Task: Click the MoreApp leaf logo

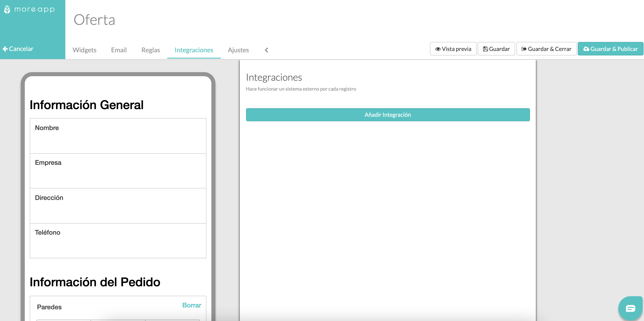Action: (7, 9)
